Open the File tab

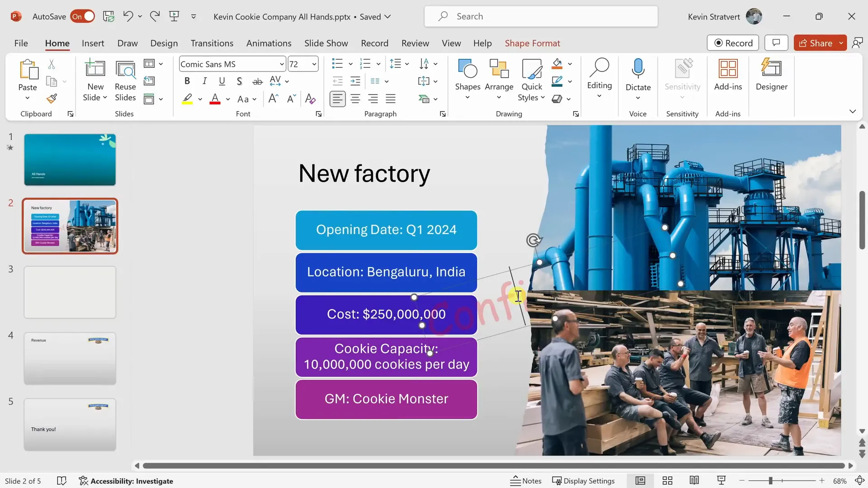tap(21, 43)
